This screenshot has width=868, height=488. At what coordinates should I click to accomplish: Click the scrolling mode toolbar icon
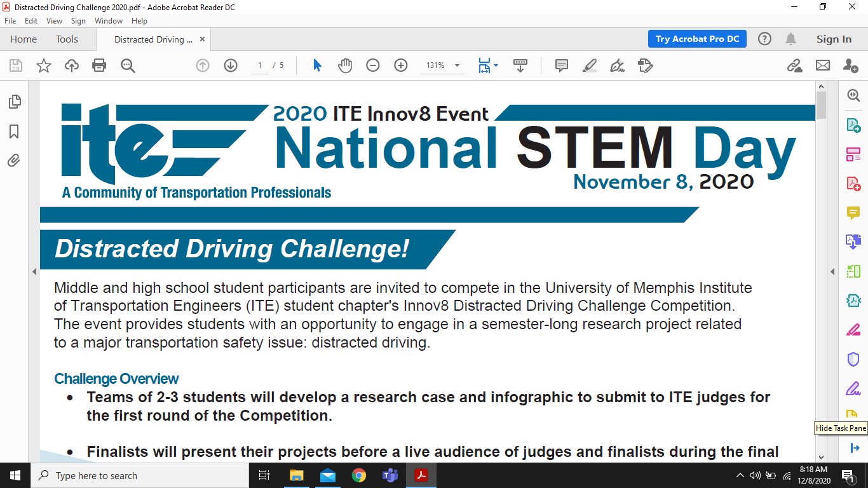tap(520, 65)
